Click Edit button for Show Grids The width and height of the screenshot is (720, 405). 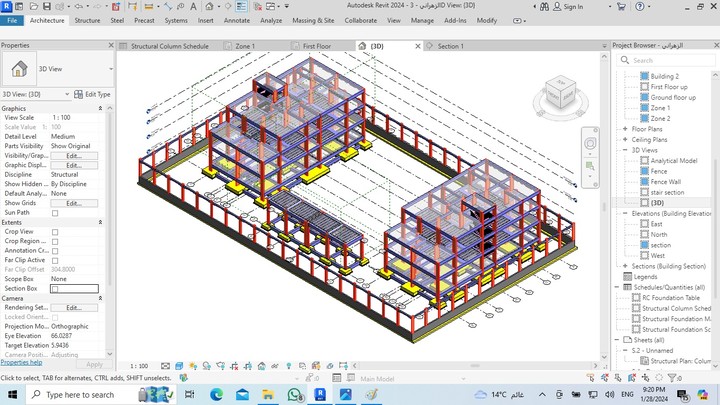tap(74, 203)
